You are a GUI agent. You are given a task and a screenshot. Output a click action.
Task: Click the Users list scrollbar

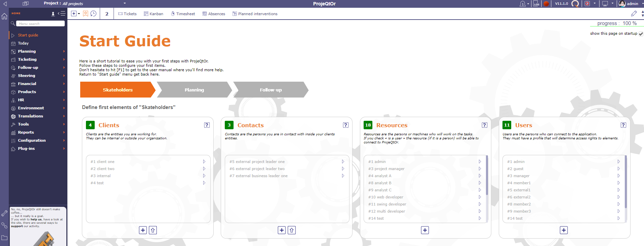(626, 182)
